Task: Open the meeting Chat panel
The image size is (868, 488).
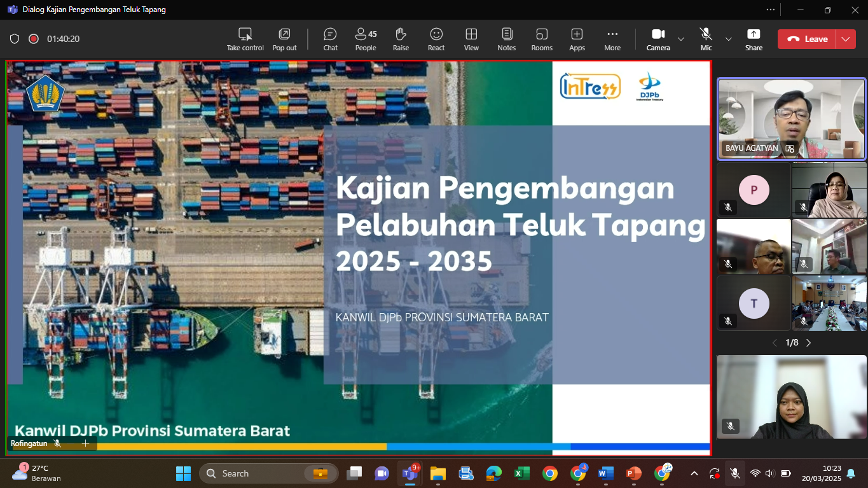Action: coord(330,39)
